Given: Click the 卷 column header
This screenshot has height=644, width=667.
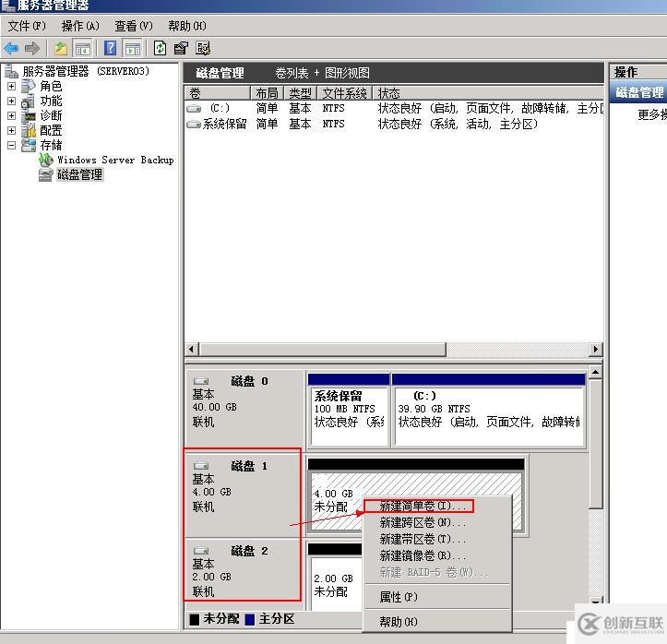Looking at the screenshot, I should pos(218,93).
